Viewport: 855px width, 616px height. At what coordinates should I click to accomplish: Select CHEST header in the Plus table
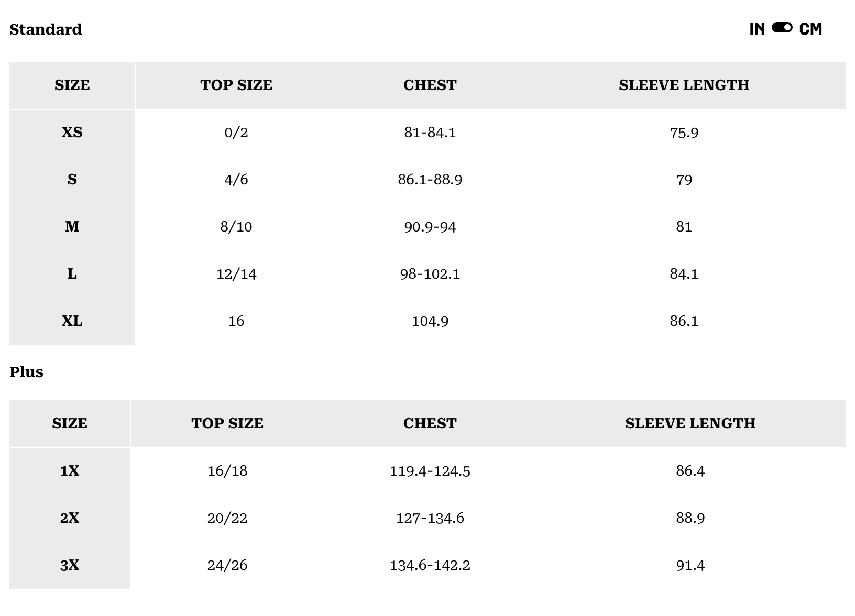(430, 424)
